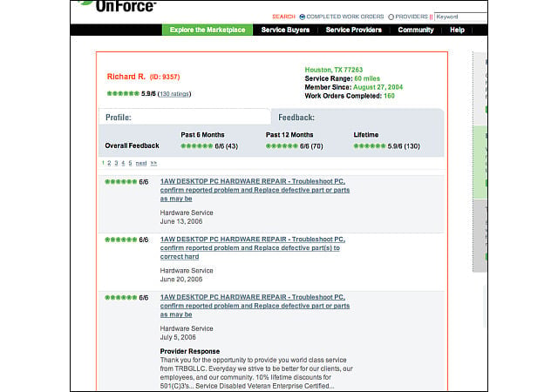Click August 27, 2004 member since date
The height and width of the screenshot is (392, 558).
coord(378,87)
